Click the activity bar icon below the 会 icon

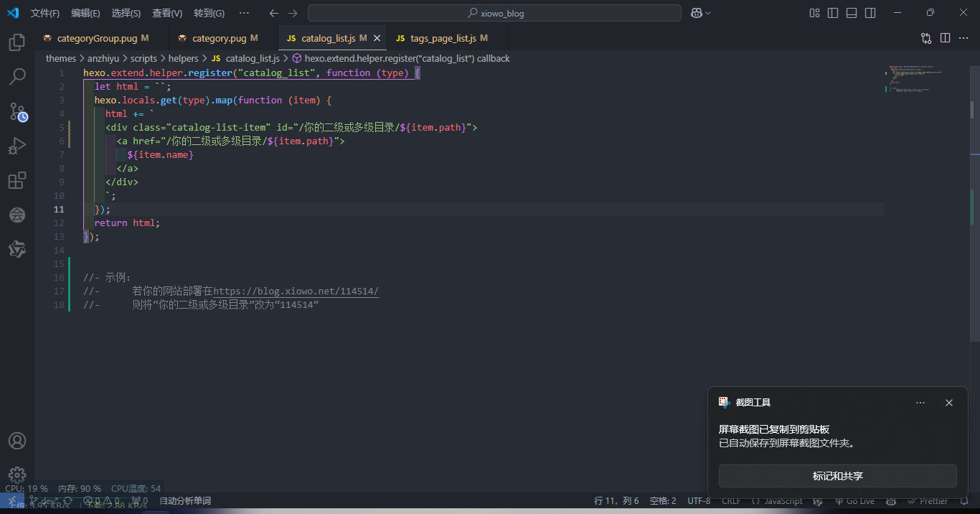click(x=17, y=249)
